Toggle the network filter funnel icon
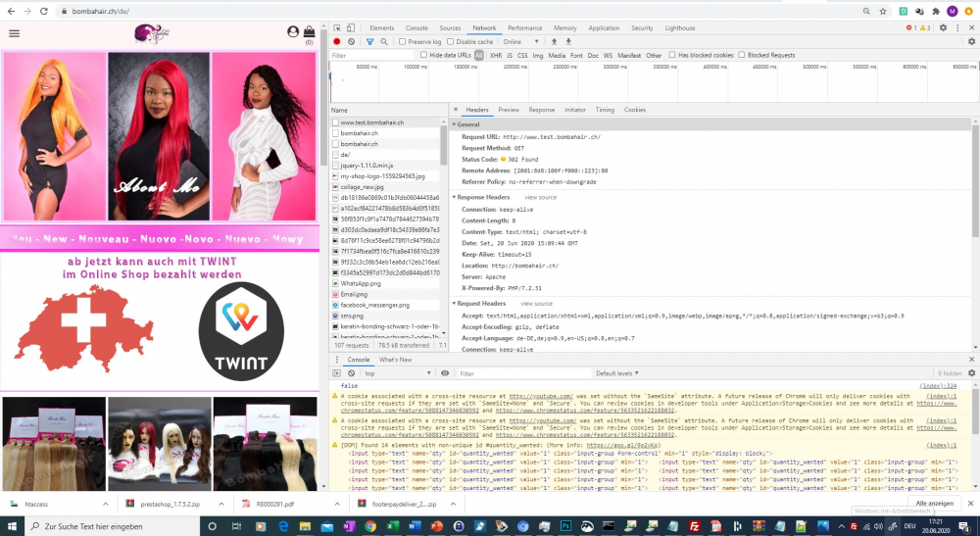 pyautogui.click(x=369, y=42)
